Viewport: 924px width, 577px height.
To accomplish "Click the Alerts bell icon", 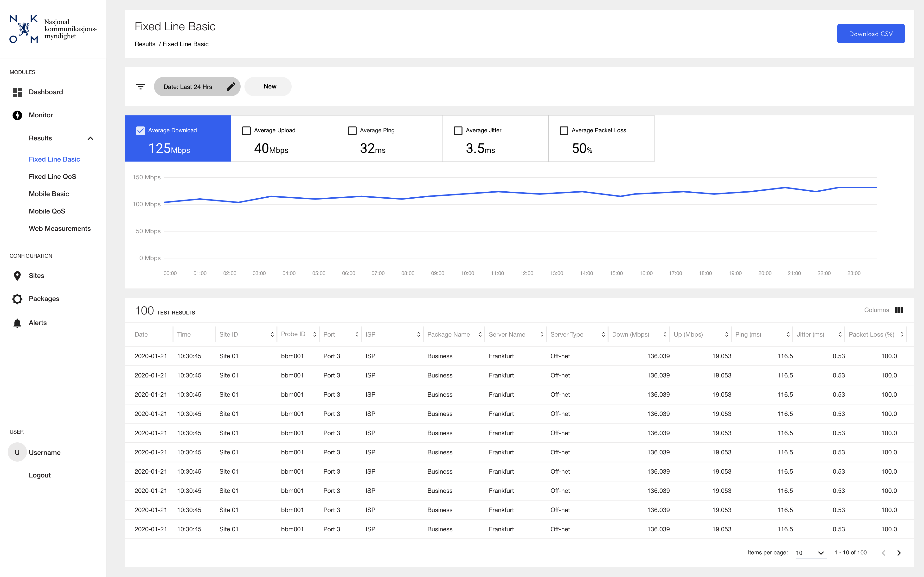I will coord(17,323).
